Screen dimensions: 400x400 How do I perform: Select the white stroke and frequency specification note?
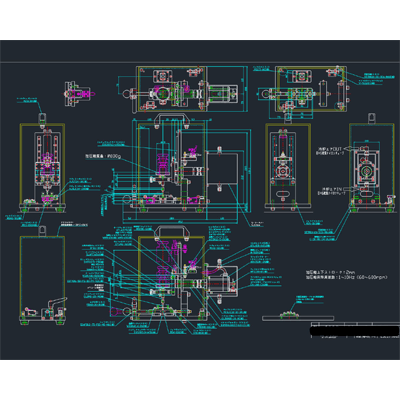coord(347,275)
